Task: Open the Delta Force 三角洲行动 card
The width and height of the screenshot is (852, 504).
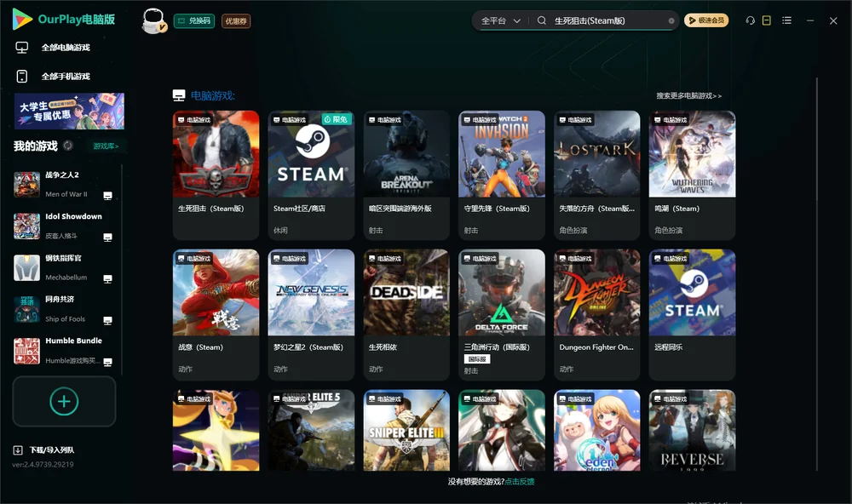Action: 502,314
